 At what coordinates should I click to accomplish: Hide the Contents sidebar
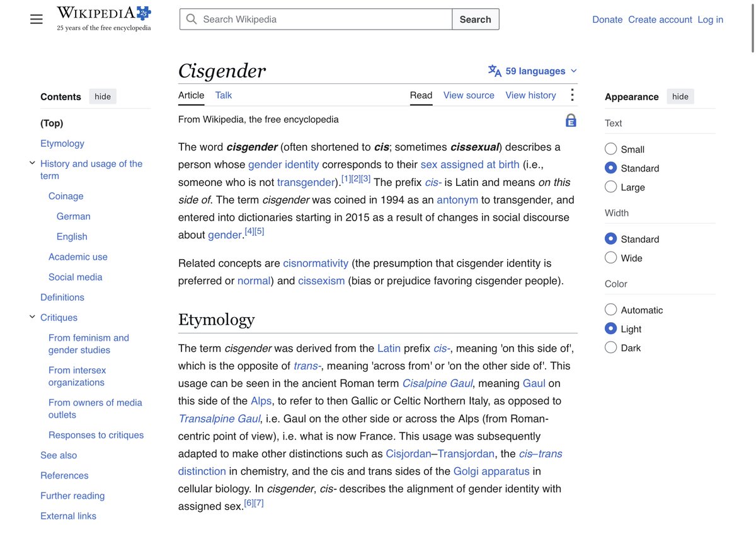pyautogui.click(x=103, y=96)
